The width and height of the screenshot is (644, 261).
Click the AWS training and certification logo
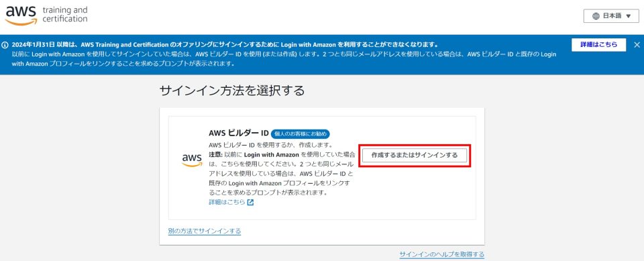point(46,15)
